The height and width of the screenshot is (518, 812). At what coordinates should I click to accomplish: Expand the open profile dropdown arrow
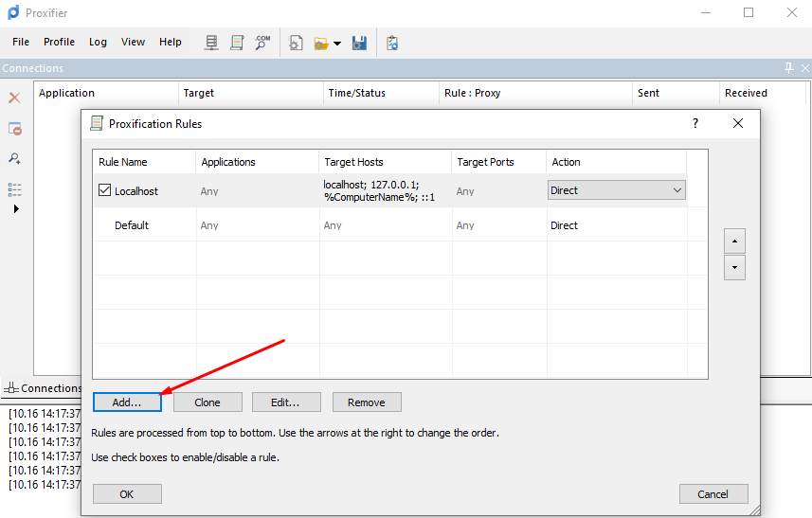pos(337,44)
